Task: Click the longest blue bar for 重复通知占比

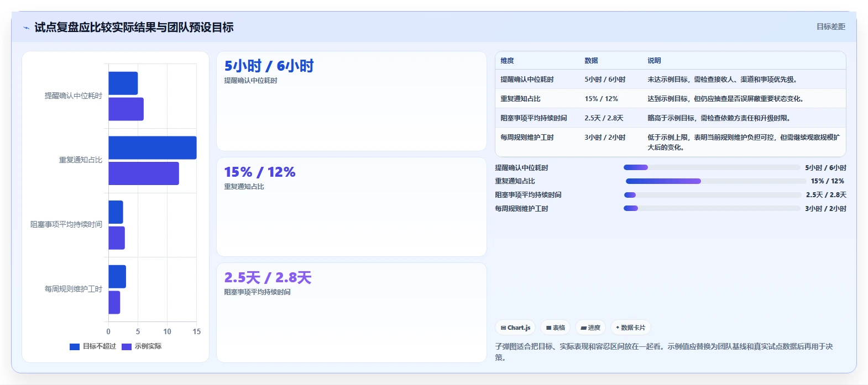Action: (x=153, y=147)
